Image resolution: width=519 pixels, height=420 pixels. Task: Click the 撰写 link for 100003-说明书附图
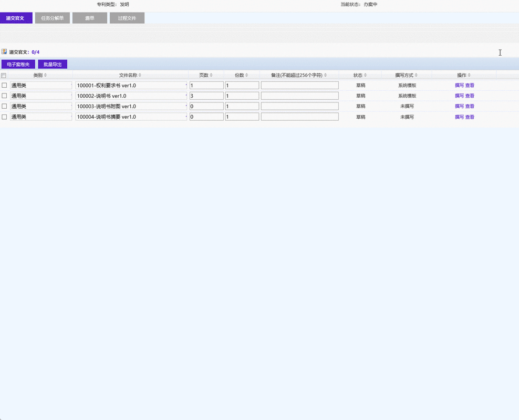[459, 106]
